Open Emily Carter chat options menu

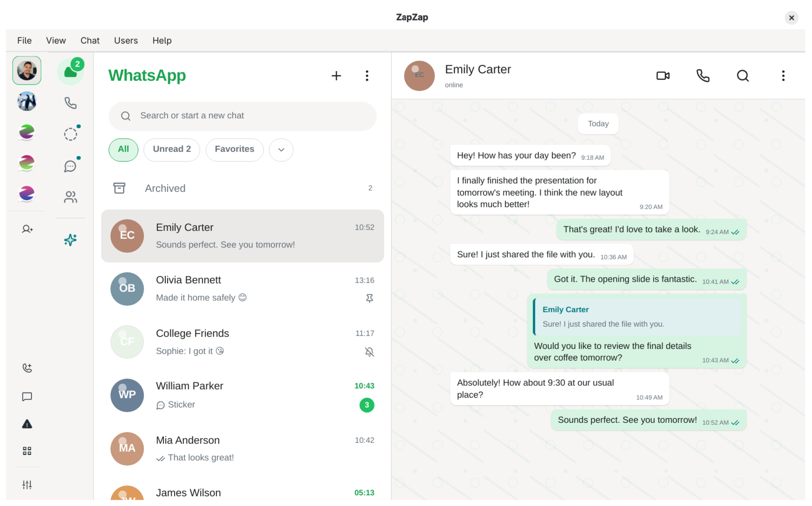(x=783, y=76)
